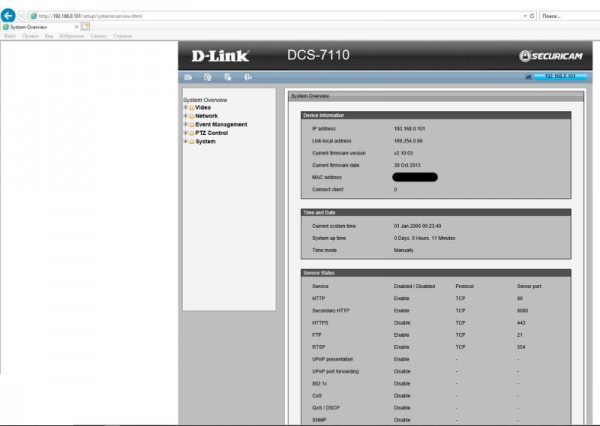Click the DCS-7110 model title
The width and height of the screenshot is (600, 426).
pos(318,55)
